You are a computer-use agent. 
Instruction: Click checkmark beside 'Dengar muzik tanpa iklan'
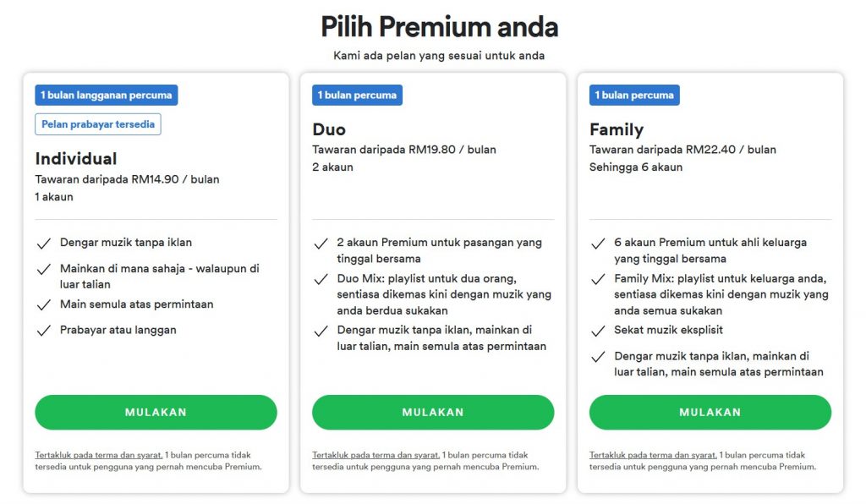pos(44,244)
